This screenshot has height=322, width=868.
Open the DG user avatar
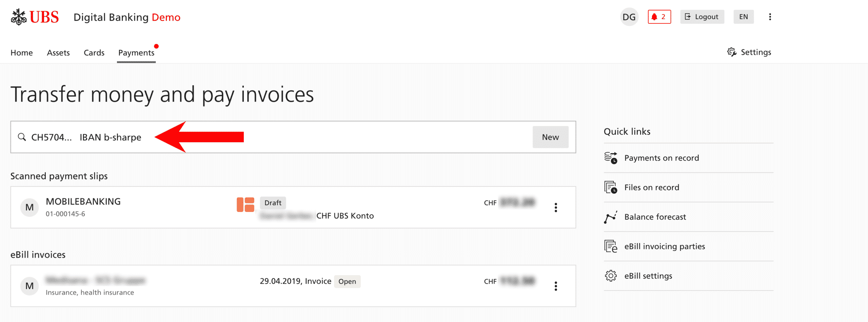(x=629, y=17)
